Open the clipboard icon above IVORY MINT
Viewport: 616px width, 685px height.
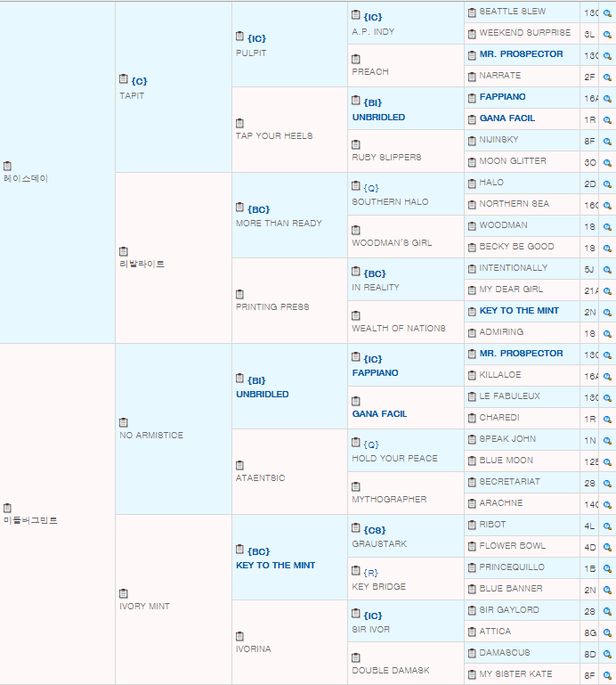tap(124, 594)
